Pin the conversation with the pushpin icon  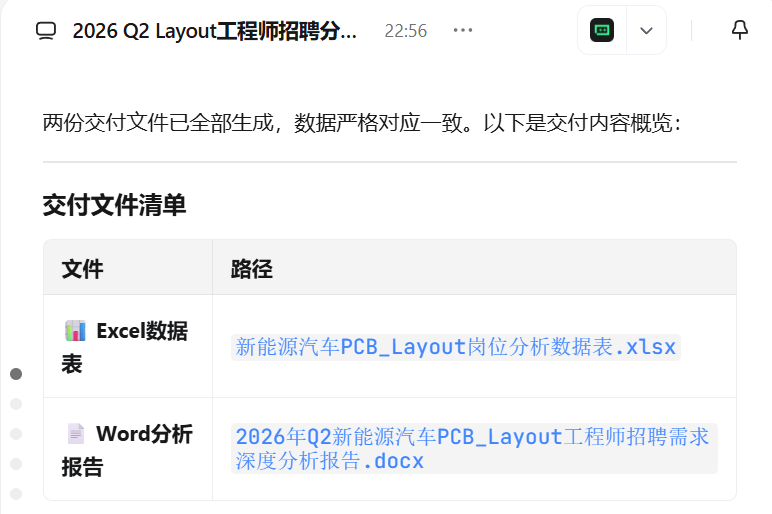[x=740, y=30]
